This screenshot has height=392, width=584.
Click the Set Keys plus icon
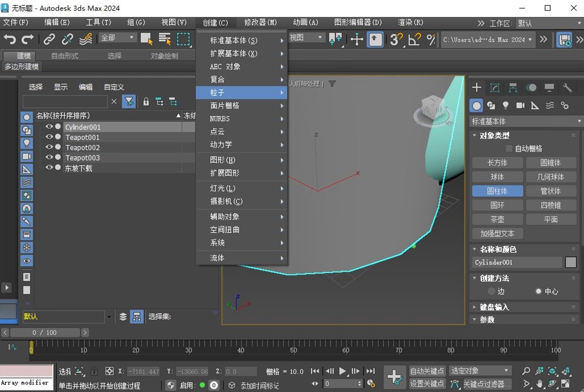pos(394,377)
